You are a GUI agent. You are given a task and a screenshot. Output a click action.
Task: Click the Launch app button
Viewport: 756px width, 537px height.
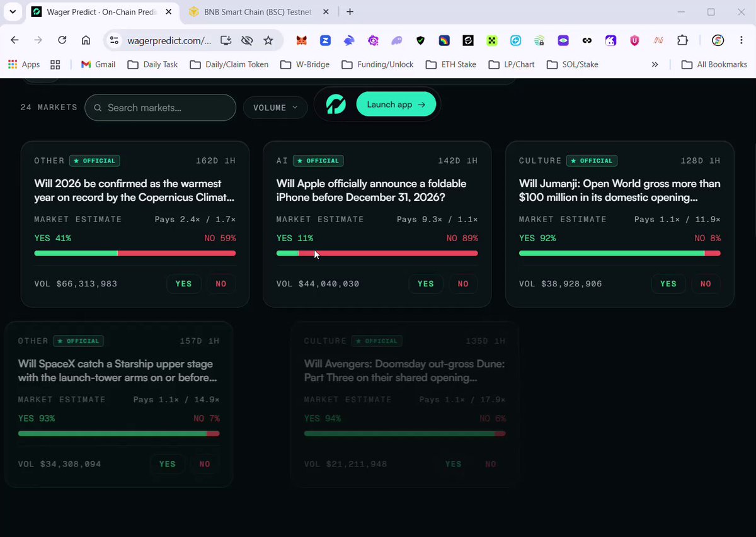click(396, 105)
